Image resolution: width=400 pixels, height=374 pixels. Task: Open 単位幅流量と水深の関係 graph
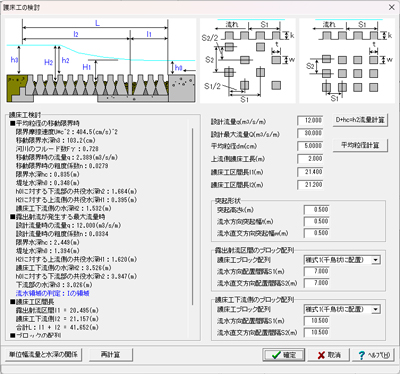click(x=43, y=355)
